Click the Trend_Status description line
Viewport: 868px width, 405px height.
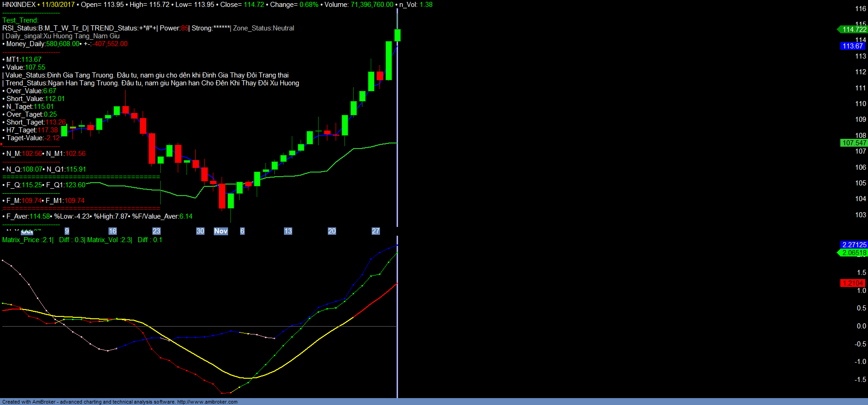coord(152,83)
